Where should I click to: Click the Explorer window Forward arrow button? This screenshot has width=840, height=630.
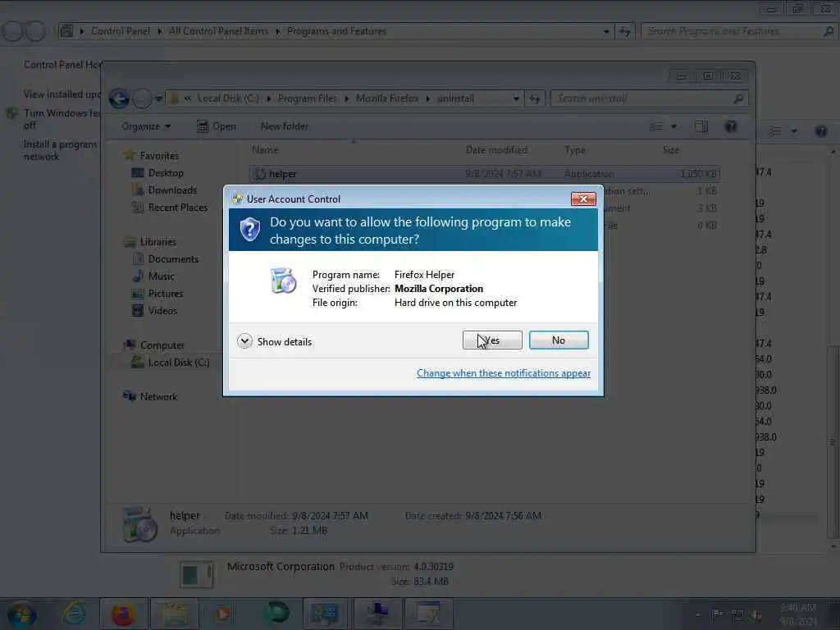pyautogui.click(x=142, y=98)
